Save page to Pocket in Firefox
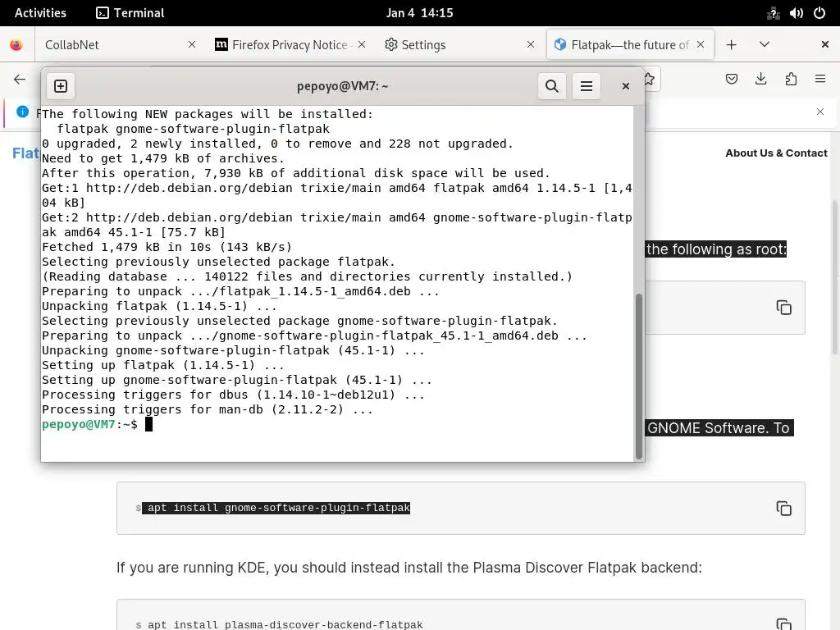 point(731,80)
